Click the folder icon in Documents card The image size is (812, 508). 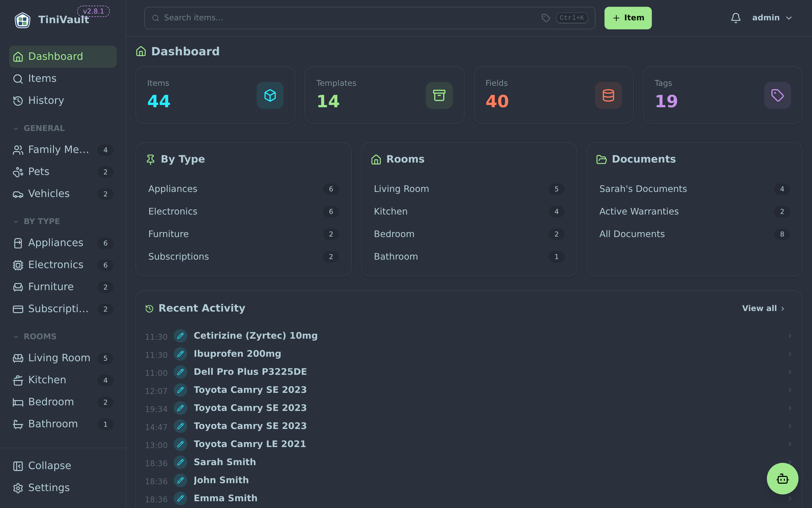601,159
